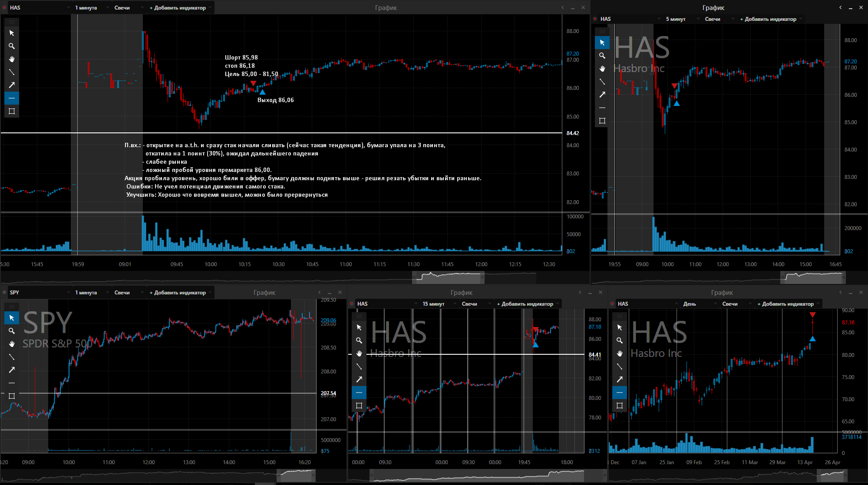Select the magnifier zoom tool in top-left chart
868x485 pixels.
click(x=12, y=46)
